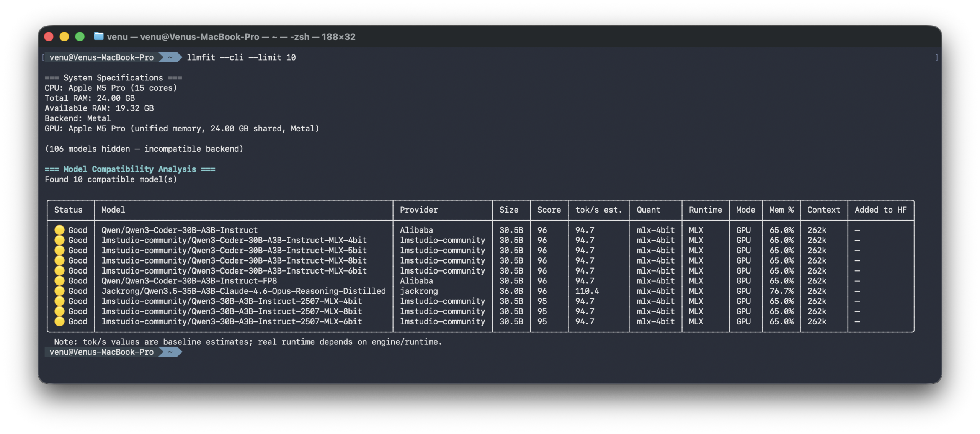The height and width of the screenshot is (434, 980).
Task: Click the Model Compatibility Analysis heading
Action: click(x=130, y=169)
